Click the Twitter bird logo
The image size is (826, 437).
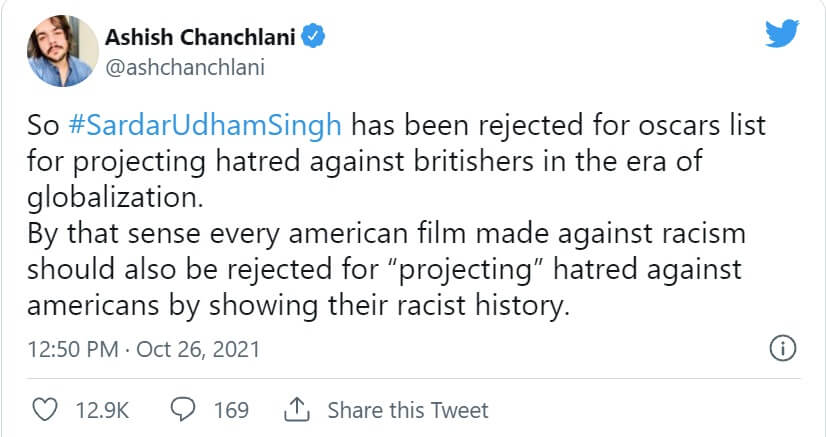tap(783, 35)
